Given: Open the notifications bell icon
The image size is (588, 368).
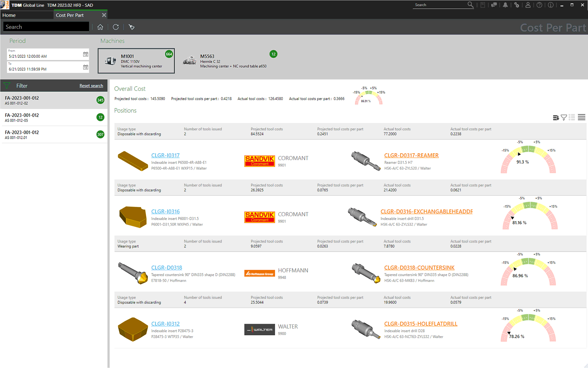Looking at the screenshot, I should pos(505,5).
